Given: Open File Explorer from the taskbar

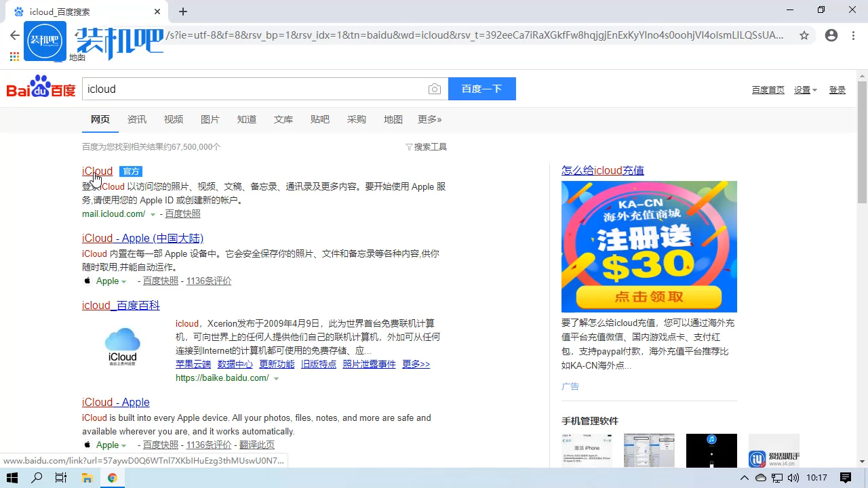Looking at the screenshot, I should pos(87,478).
